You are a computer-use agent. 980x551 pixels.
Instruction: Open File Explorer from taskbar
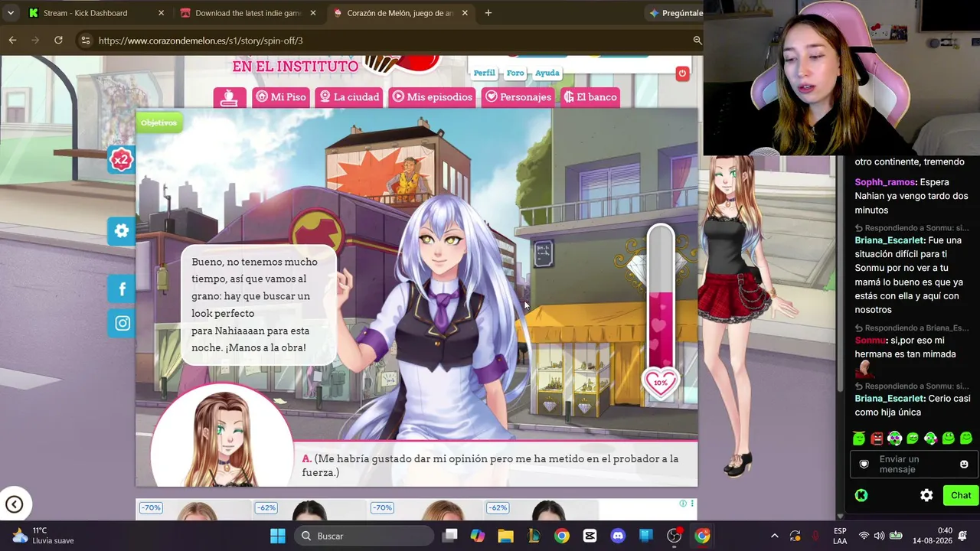pos(505,536)
